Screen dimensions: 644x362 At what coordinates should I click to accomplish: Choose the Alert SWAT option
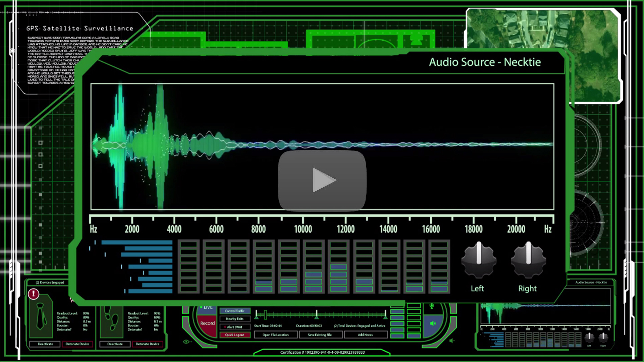coord(235,327)
